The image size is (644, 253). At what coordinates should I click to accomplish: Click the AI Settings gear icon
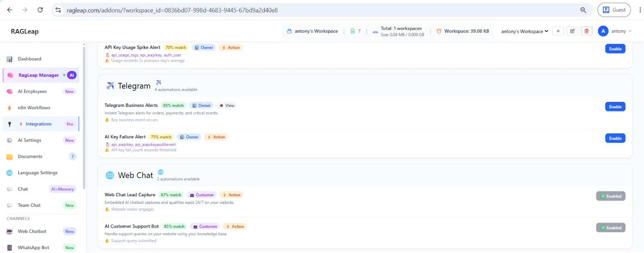pos(10,140)
